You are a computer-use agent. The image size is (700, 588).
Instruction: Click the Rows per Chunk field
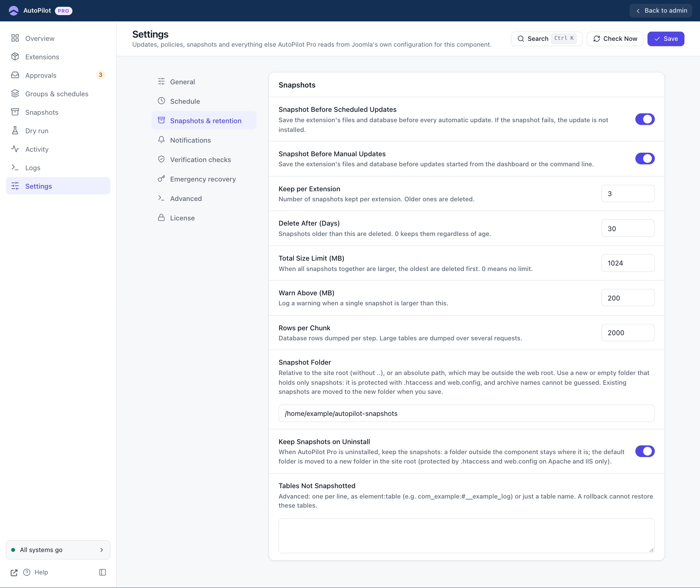coord(628,333)
